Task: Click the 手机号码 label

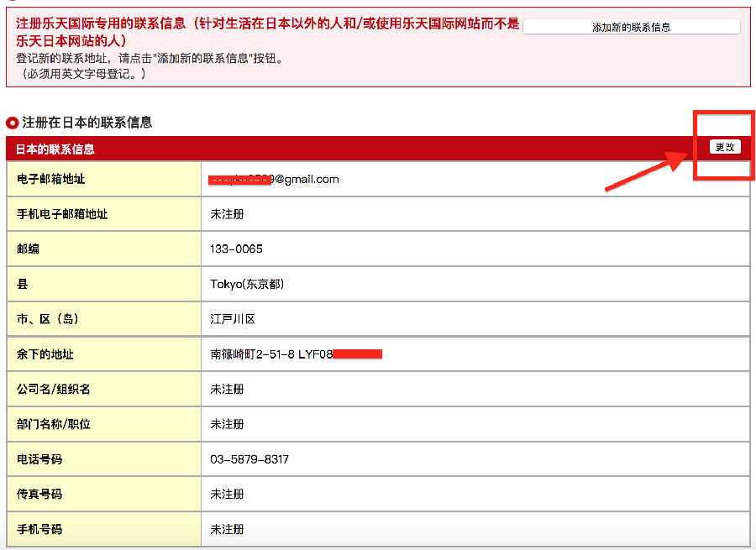Action: click(39, 529)
